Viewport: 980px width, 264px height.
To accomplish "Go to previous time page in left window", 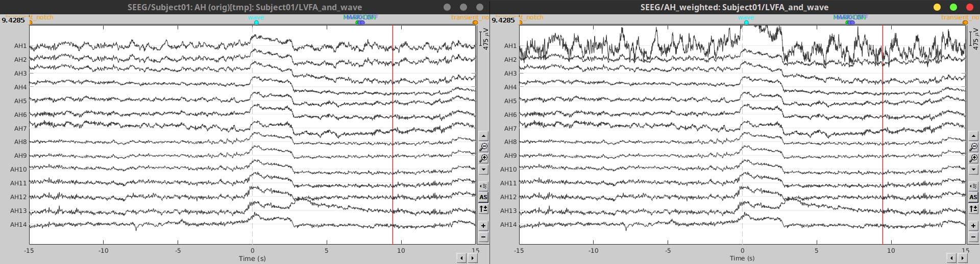I will click(461, 258).
